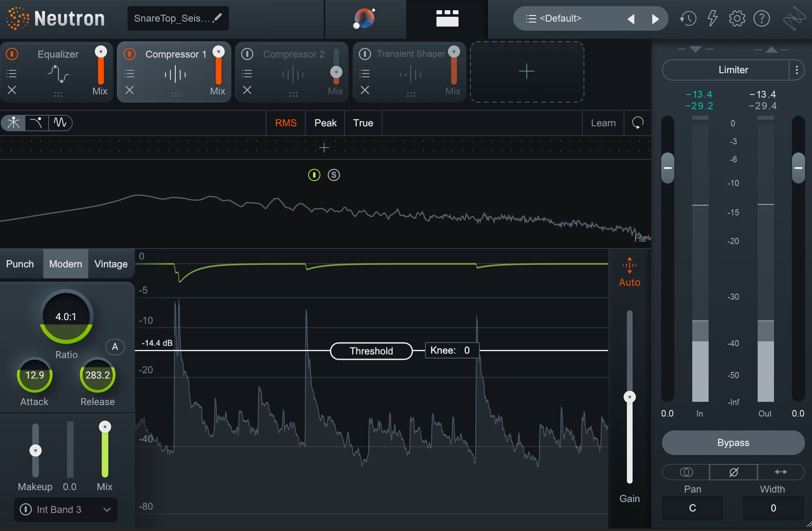
Task: Enable Compressor 2 power button
Action: point(247,54)
